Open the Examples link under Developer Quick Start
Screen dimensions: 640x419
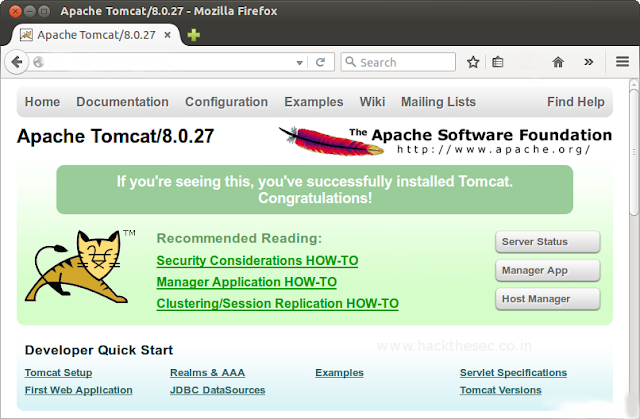[x=339, y=372]
